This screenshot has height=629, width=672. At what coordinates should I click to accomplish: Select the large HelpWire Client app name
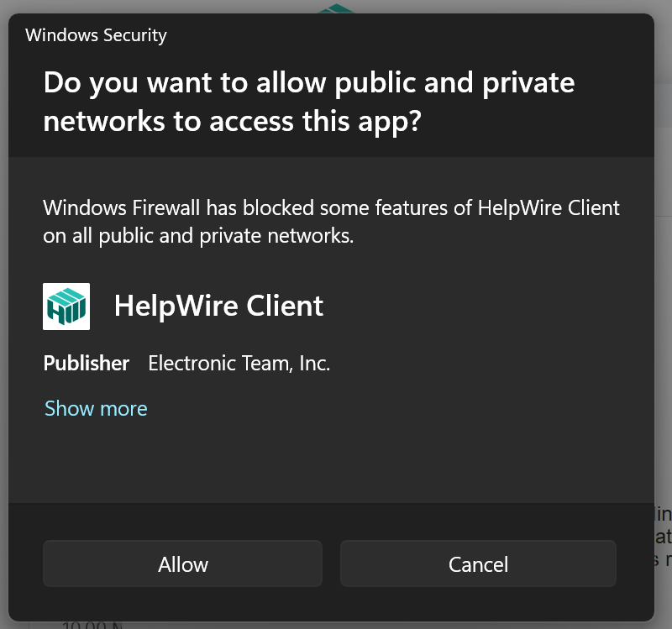(218, 306)
